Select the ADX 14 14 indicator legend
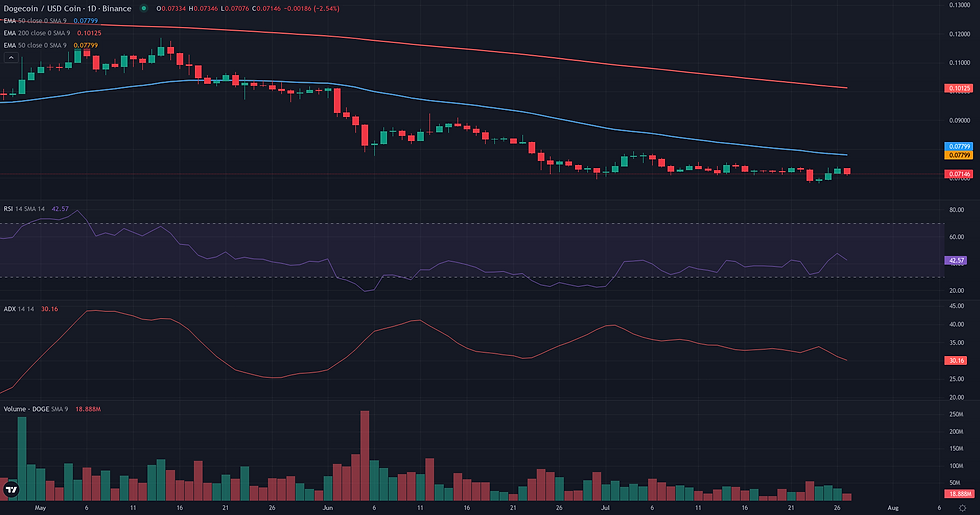Screen dimensions: 980x515 pyautogui.click(x=31, y=309)
